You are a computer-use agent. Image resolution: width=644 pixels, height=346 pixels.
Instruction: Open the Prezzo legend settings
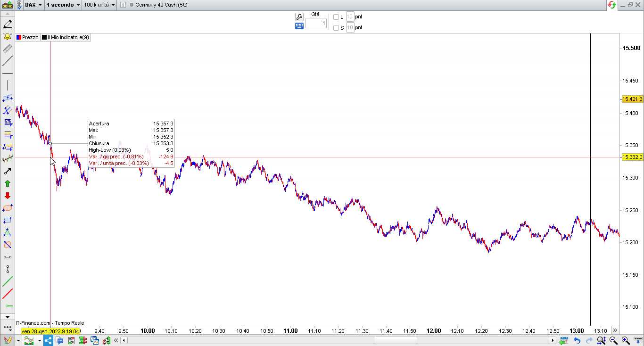tap(27, 37)
